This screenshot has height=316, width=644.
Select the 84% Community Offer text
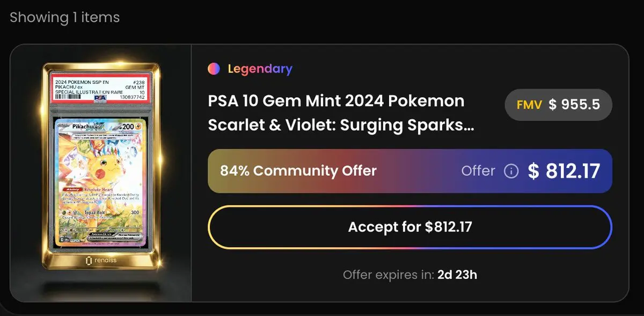[298, 171]
